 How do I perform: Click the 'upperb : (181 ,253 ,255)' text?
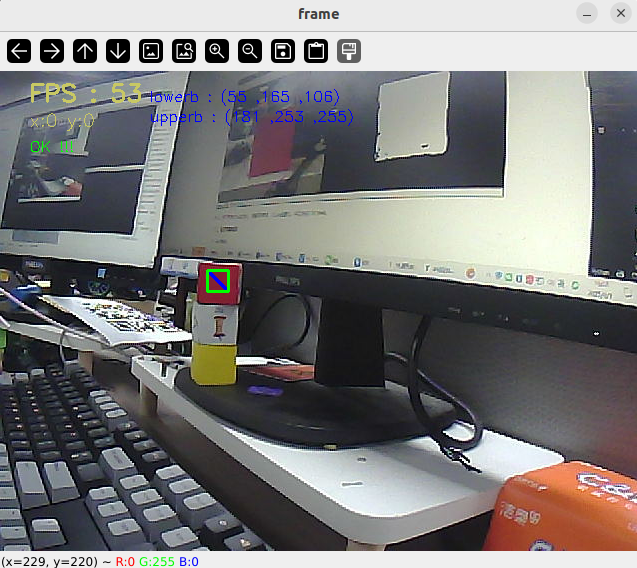pos(252,117)
